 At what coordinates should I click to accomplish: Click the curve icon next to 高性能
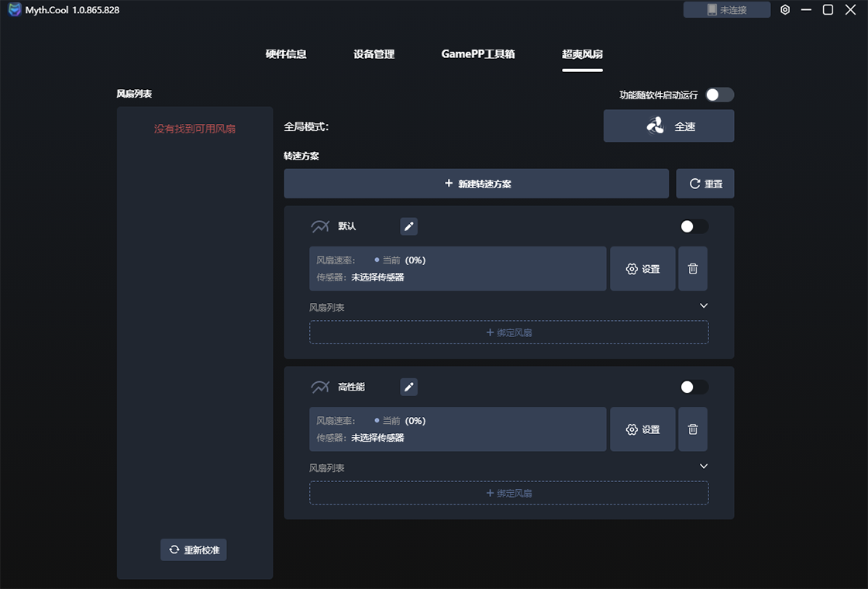(320, 387)
